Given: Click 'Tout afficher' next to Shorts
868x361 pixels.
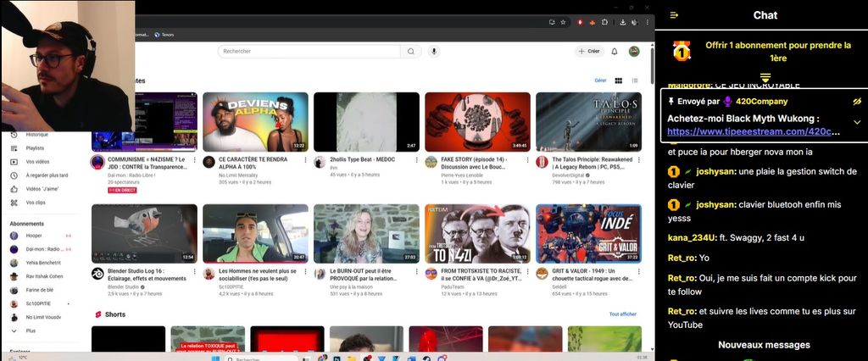Looking at the screenshot, I should click(622, 314).
